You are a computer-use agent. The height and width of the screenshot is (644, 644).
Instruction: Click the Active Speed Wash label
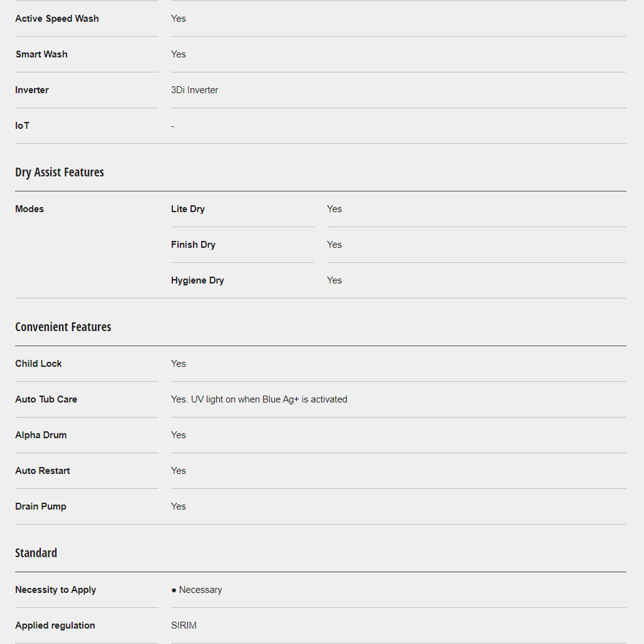point(57,18)
